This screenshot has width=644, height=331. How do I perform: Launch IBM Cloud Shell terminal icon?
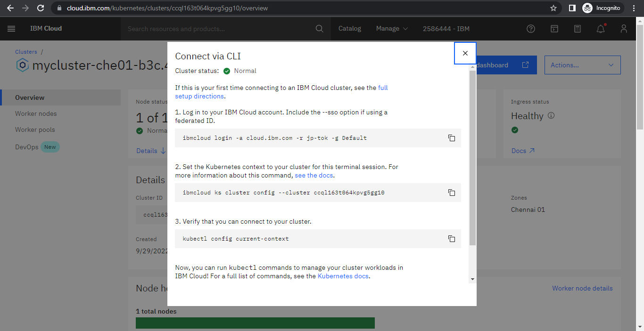point(554,29)
